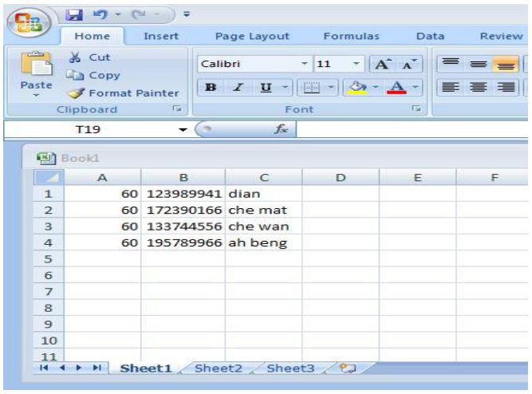This screenshot has width=532, height=394.
Task: Click the Middle Align icon
Action: pos(478,64)
